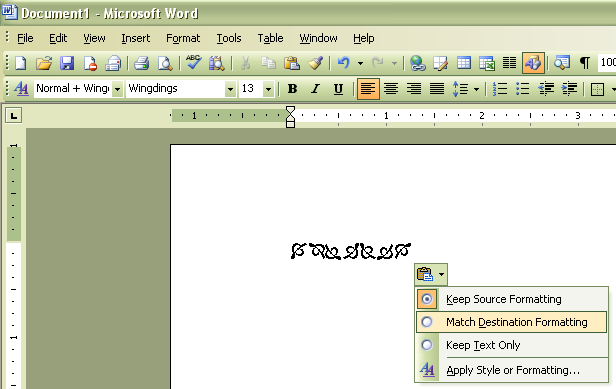Open the Help menu

click(363, 38)
